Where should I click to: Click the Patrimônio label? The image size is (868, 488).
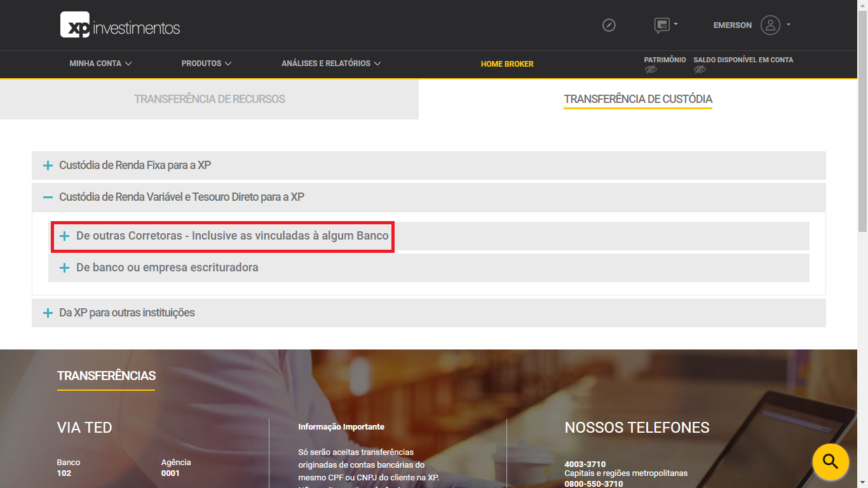(665, 60)
